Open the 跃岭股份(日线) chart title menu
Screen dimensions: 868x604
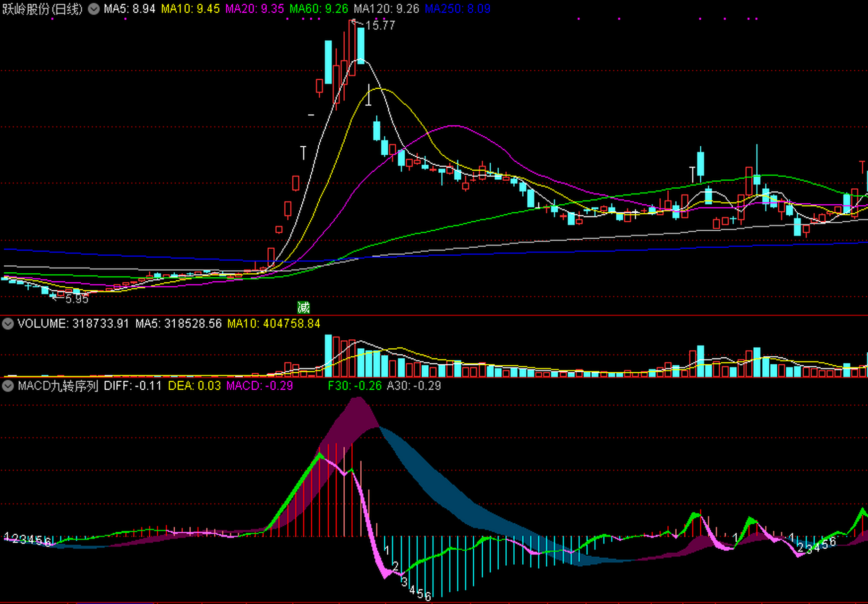pyautogui.click(x=43, y=8)
